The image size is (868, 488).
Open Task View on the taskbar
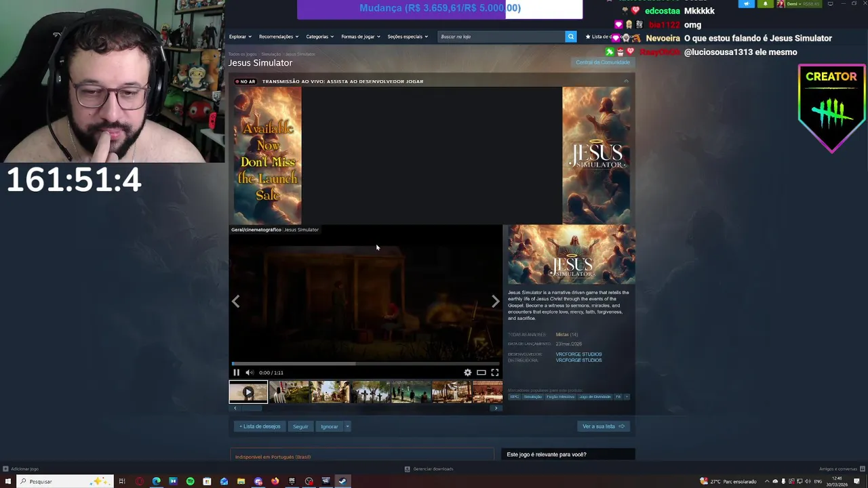[122, 481]
